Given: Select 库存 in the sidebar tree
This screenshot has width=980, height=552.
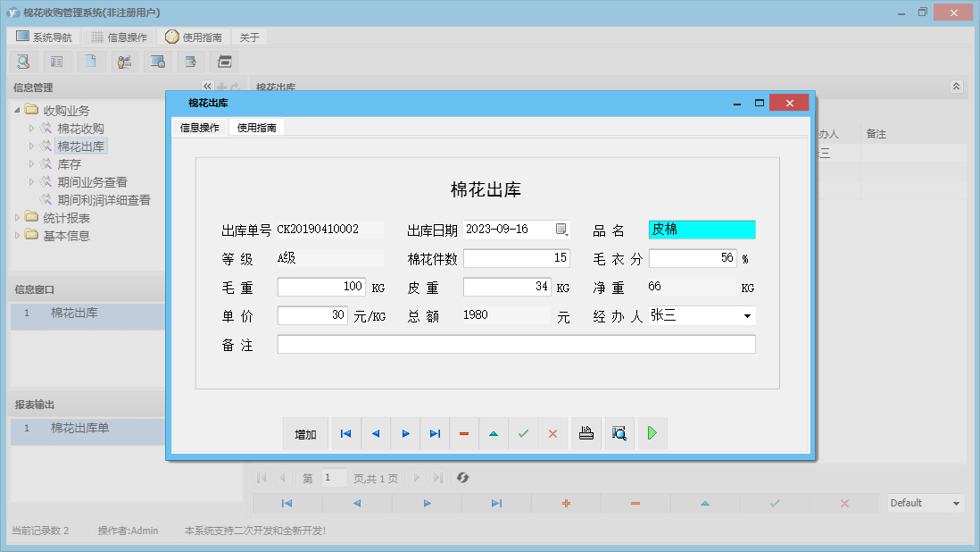Looking at the screenshot, I should [x=67, y=164].
